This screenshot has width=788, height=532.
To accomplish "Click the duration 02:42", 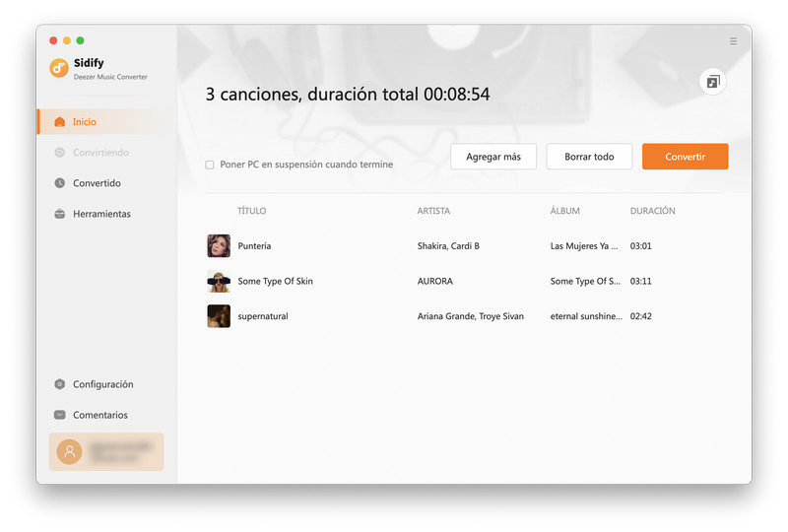I will (641, 316).
